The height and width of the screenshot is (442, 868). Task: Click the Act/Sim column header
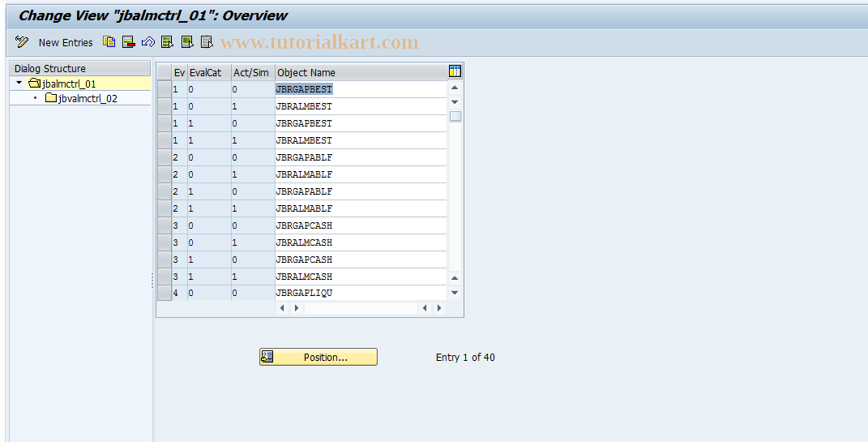pyautogui.click(x=253, y=72)
